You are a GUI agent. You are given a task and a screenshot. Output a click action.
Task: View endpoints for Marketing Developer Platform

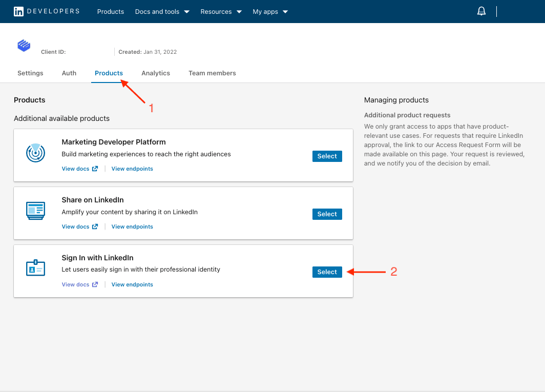pyautogui.click(x=132, y=168)
